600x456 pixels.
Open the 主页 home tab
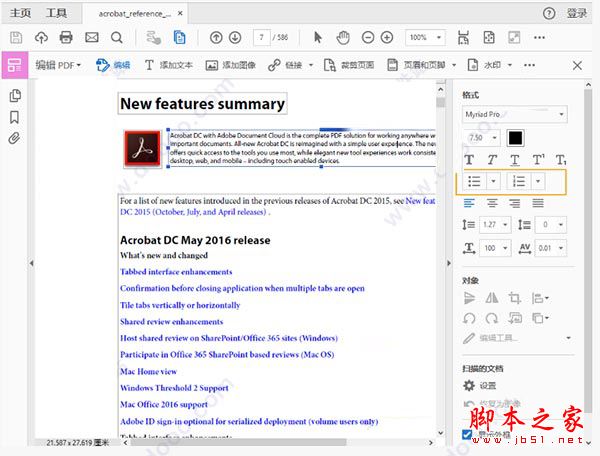pyautogui.click(x=20, y=13)
